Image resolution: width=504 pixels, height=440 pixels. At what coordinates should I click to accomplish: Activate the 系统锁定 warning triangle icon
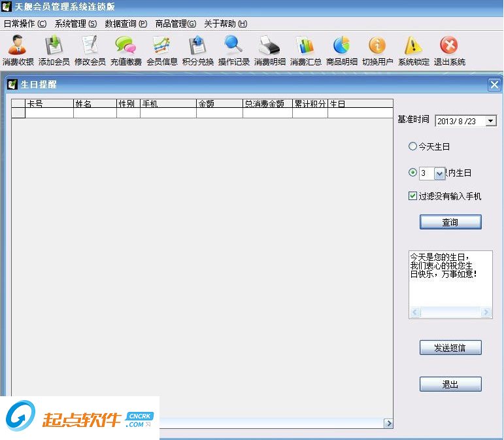click(414, 50)
